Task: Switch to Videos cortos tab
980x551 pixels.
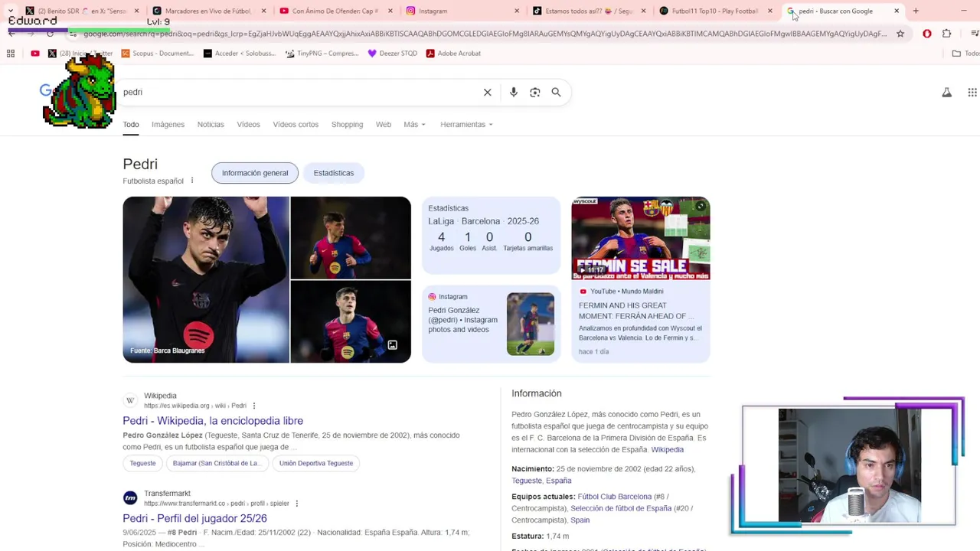Action: point(296,124)
